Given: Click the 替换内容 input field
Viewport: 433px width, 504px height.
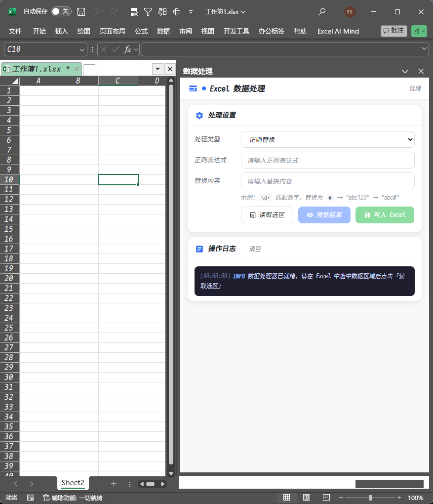Looking at the screenshot, I should point(328,181).
